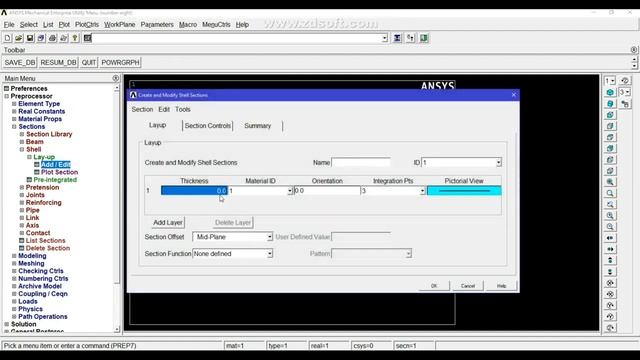Viewport: 640px width, 360px height.
Task: Expand the Solution tree node
Action: pyautogui.click(x=7, y=324)
